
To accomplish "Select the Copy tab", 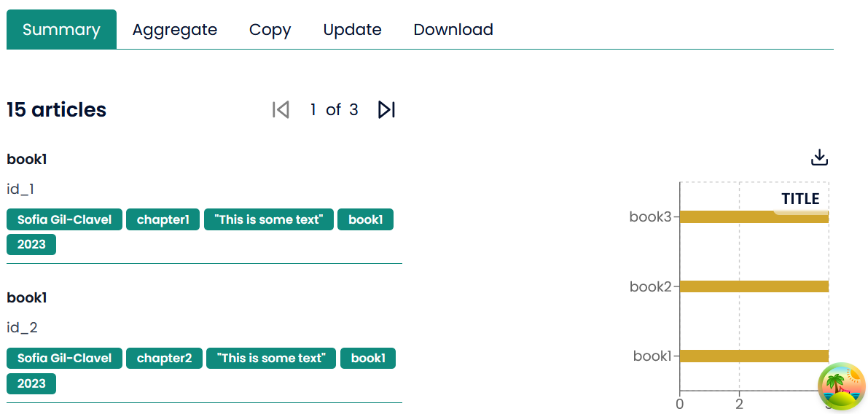I will (x=270, y=30).
